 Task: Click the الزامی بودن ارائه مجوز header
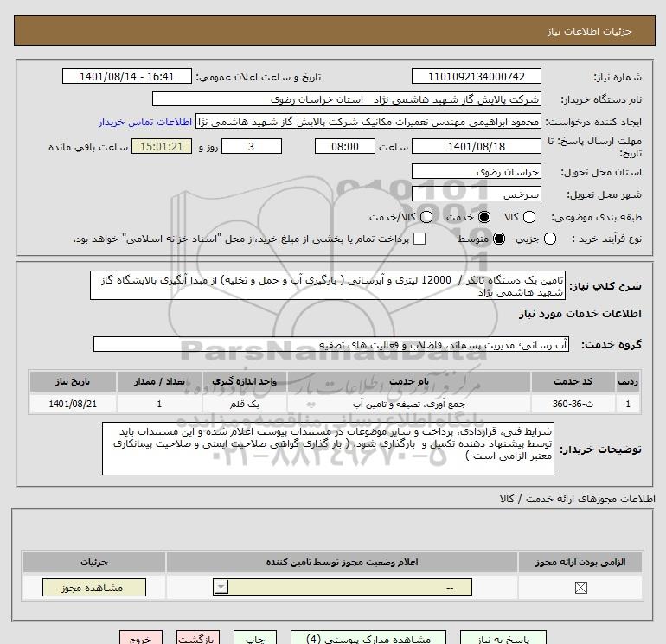(580, 562)
